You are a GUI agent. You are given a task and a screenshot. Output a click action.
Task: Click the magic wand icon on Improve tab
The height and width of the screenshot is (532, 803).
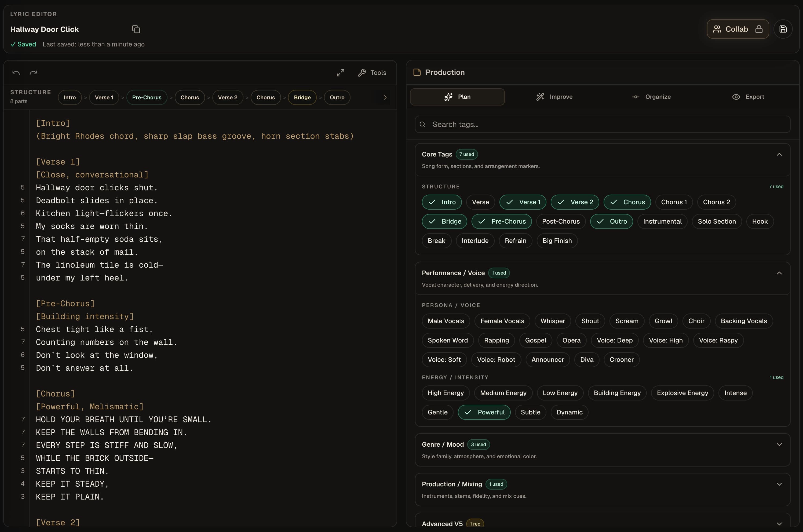click(540, 97)
